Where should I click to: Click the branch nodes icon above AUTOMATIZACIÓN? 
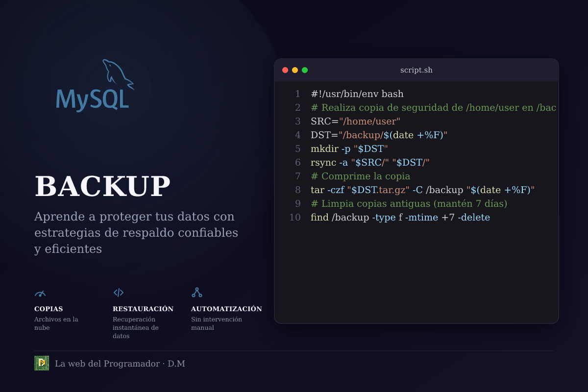click(x=197, y=293)
